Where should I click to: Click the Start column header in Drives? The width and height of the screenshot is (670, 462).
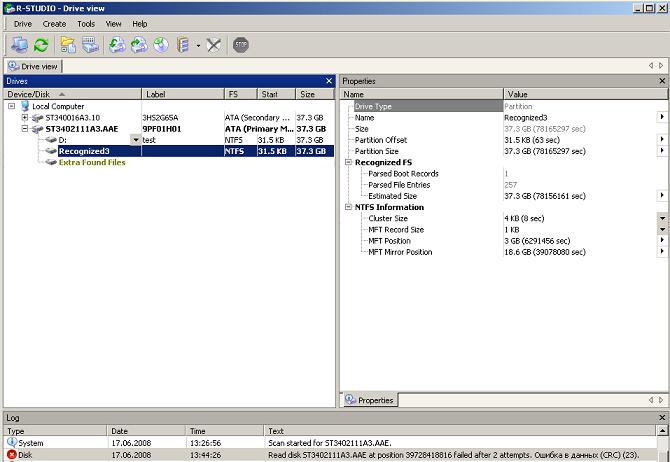point(276,94)
